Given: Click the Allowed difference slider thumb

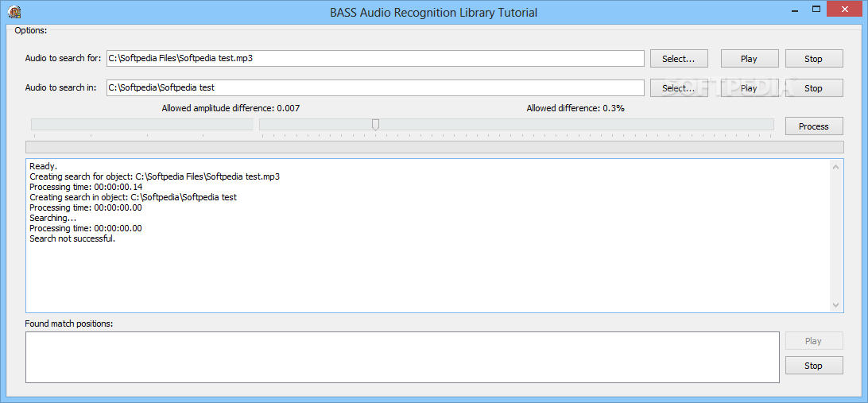Looking at the screenshot, I should (x=375, y=125).
